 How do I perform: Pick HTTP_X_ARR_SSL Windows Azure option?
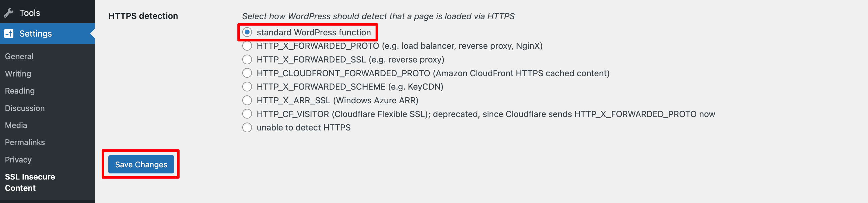click(x=247, y=101)
